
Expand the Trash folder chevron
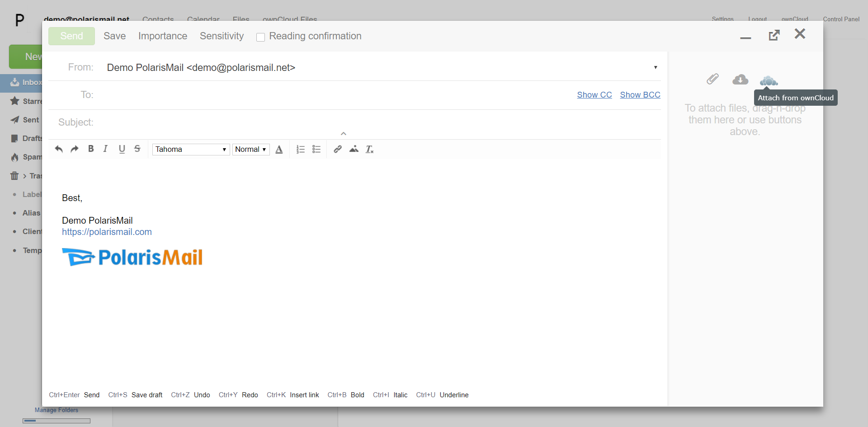pyautogui.click(x=25, y=176)
